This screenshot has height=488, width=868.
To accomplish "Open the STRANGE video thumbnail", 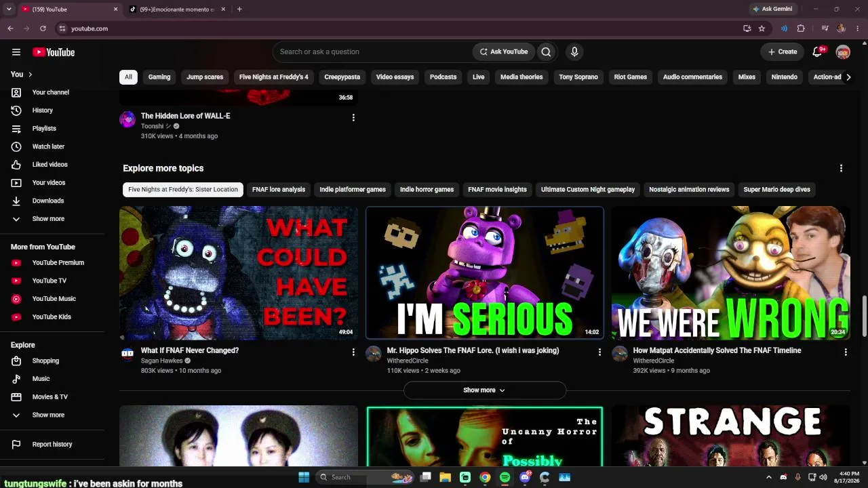I will click(731, 436).
